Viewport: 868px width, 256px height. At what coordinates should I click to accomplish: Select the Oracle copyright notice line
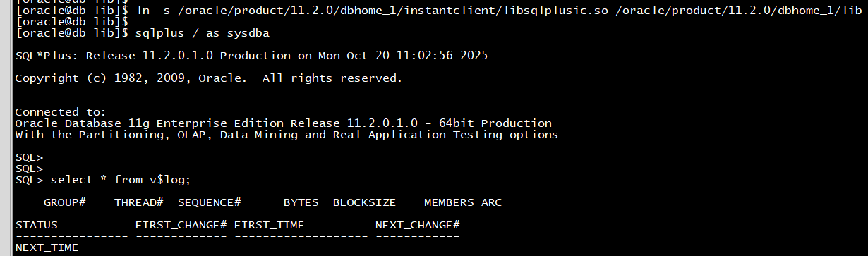tap(209, 78)
